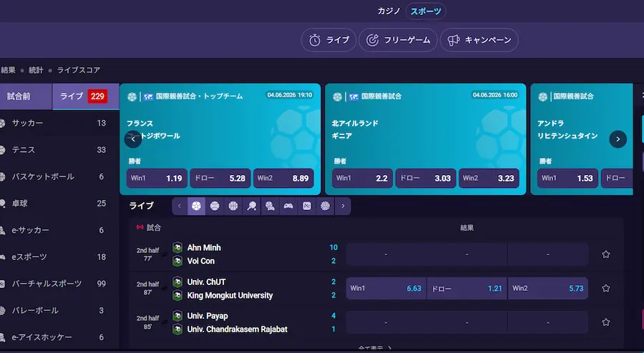Switch to the カジノ tab
The width and height of the screenshot is (644, 353).
(389, 11)
